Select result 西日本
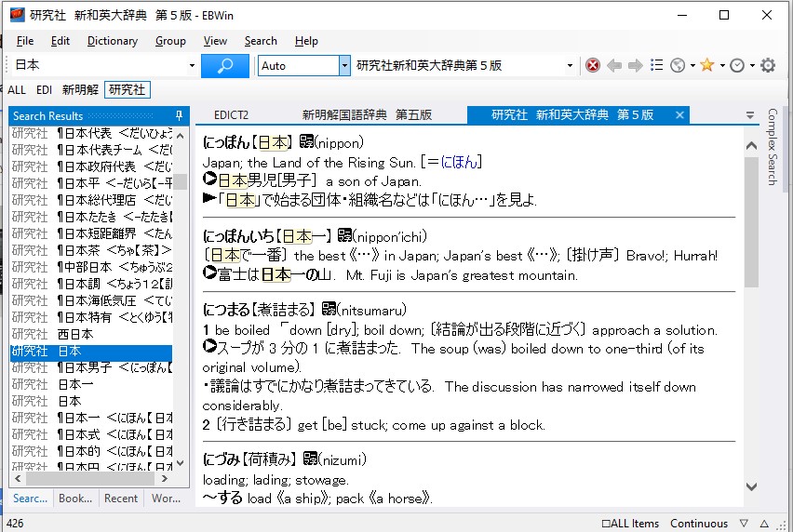 tap(91, 334)
